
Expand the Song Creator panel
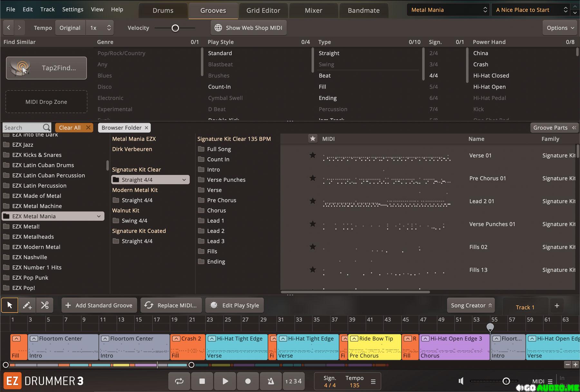(471, 305)
